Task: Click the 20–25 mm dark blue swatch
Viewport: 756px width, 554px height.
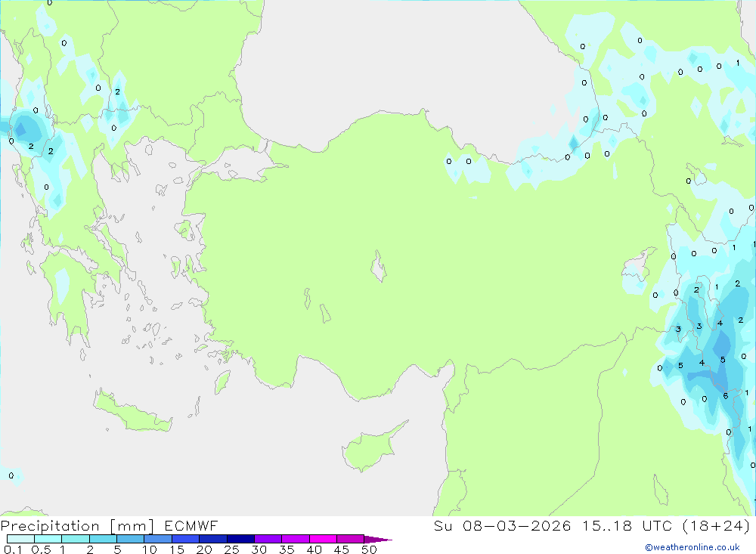Action: (x=212, y=539)
